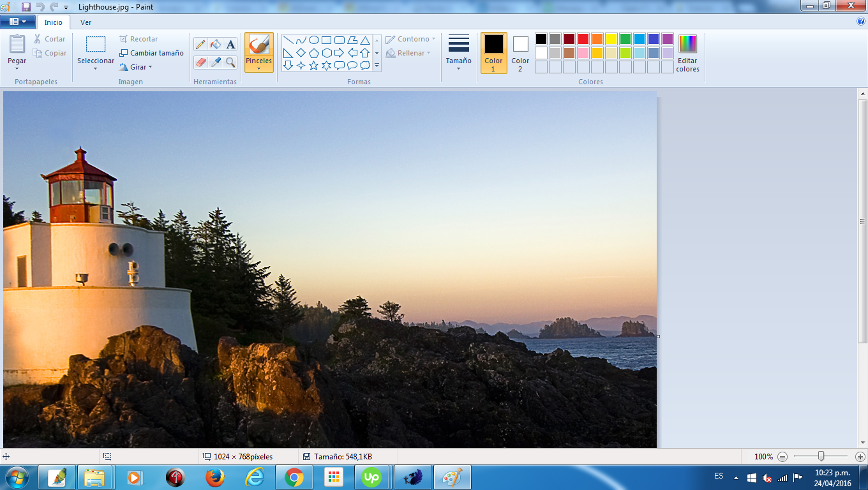The height and width of the screenshot is (490, 868).
Task: Choose the Rectangle shape
Action: tap(327, 40)
